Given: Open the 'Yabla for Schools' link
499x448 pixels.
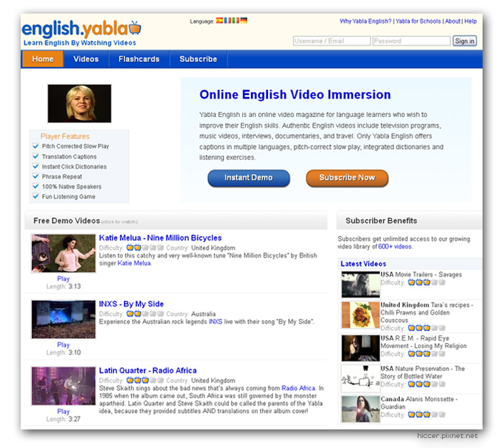Looking at the screenshot, I should click(418, 21).
